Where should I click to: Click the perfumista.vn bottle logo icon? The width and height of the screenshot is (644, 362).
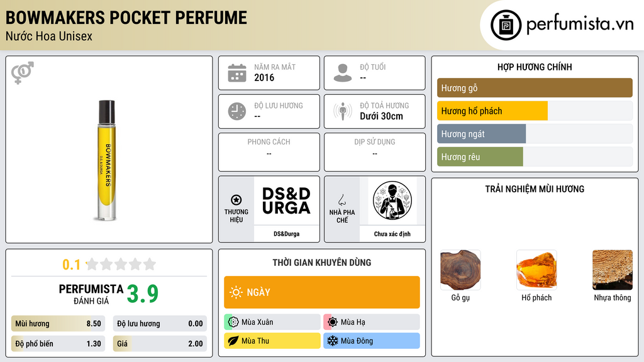pos(506,25)
